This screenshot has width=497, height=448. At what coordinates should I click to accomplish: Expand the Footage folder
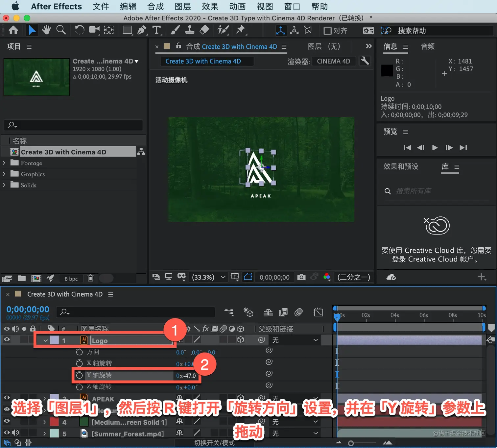coord(4,163)
